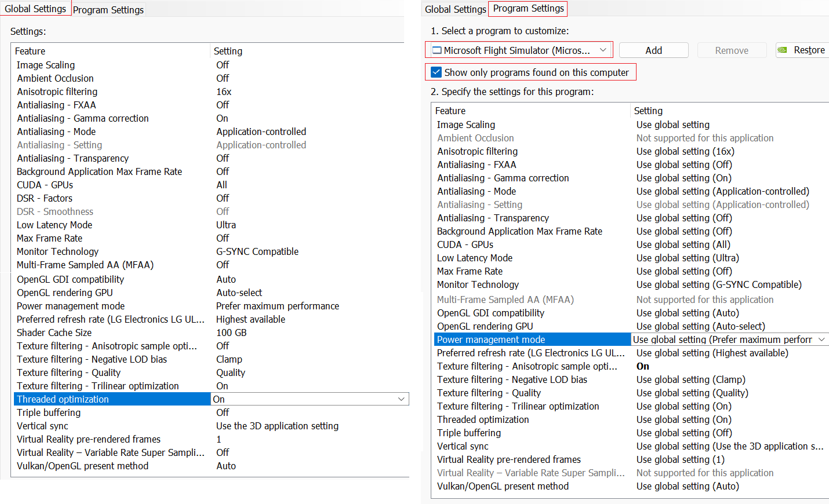
Task: Click the NVIDIA logo icon on Restore button
Action: [x=783, y=50]
